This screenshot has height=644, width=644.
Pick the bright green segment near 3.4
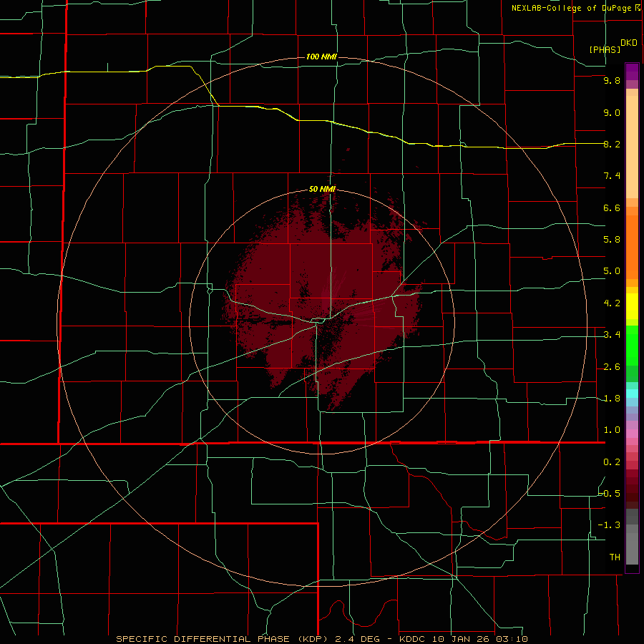[x=632, y=345]
